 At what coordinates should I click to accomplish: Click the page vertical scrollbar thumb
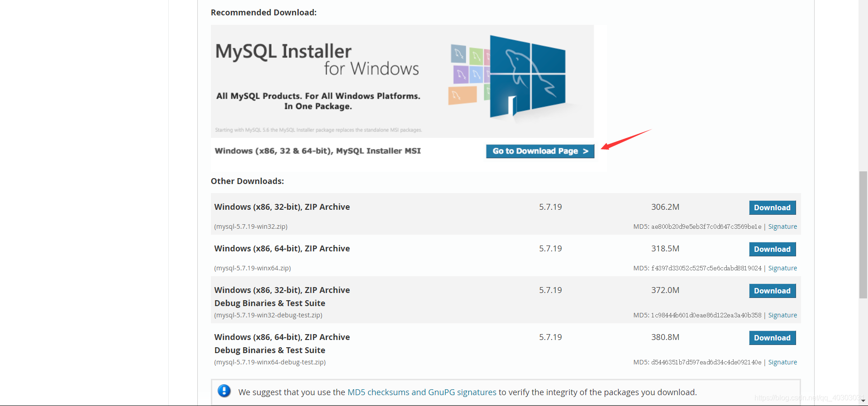[863, 235]
